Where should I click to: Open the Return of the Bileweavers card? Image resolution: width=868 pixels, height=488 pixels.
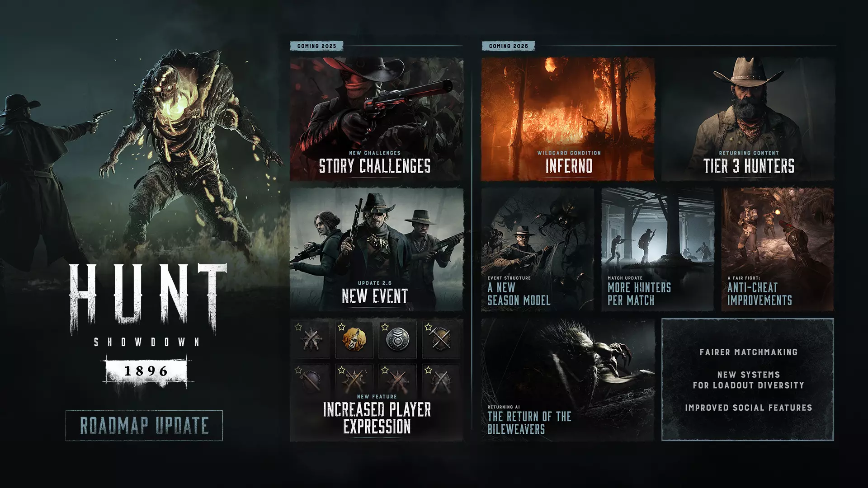click(x=568, y=380)
